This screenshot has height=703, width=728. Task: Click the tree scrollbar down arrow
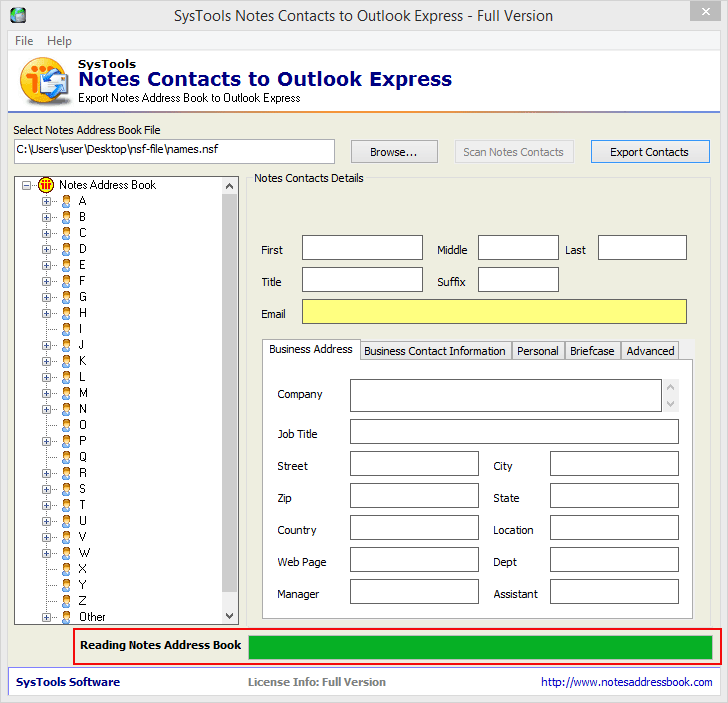(x=229, y=616)
